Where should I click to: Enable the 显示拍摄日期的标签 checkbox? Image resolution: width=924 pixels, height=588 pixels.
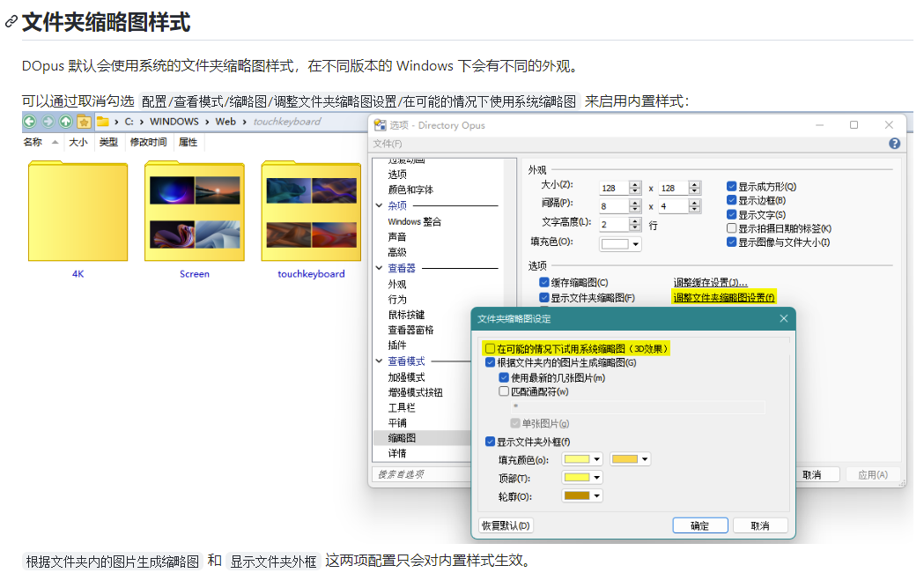(731, 228)
